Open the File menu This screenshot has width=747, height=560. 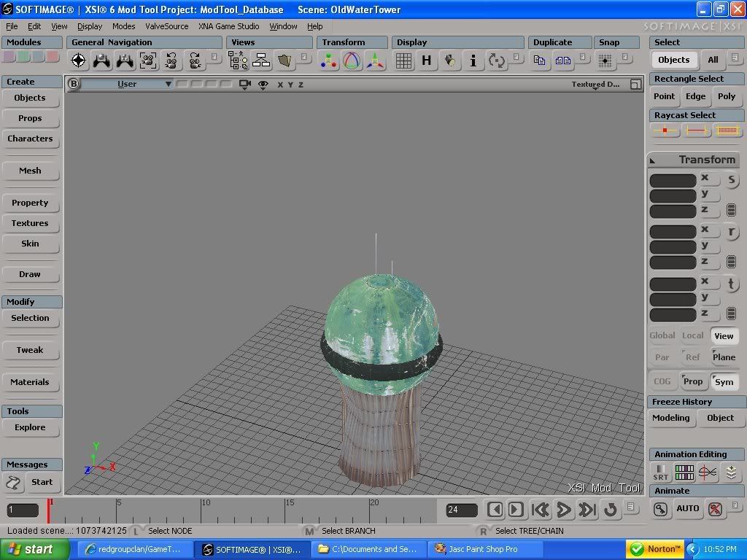[x=12, y=26]
